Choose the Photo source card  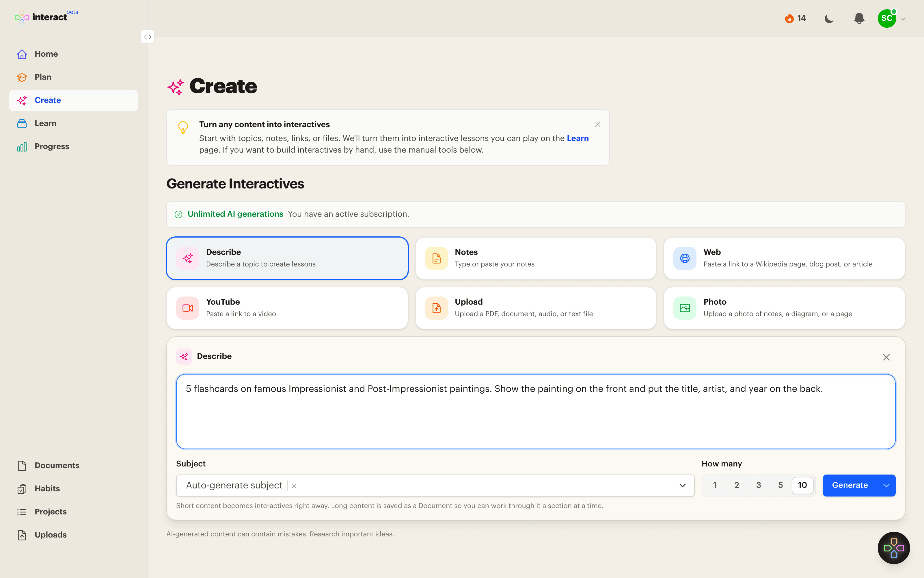tap(784, 308)
